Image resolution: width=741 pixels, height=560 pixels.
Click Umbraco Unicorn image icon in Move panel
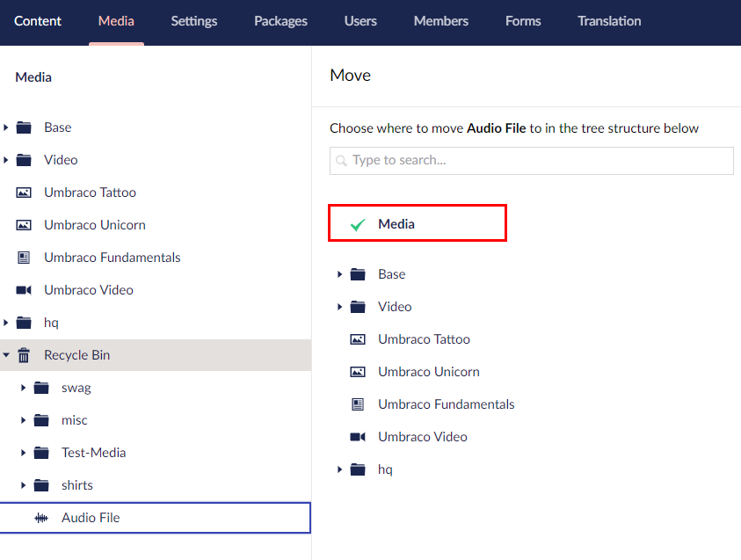[358, 372]
